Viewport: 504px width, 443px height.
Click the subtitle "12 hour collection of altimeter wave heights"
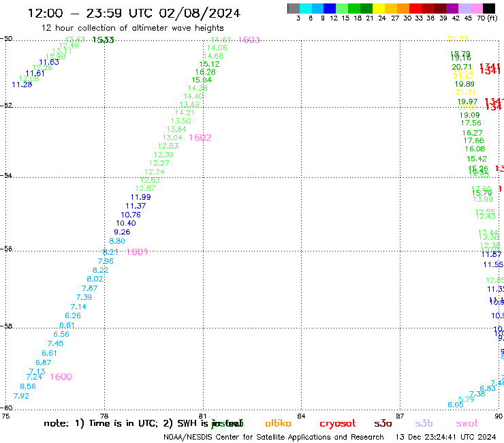pos(132,28)
